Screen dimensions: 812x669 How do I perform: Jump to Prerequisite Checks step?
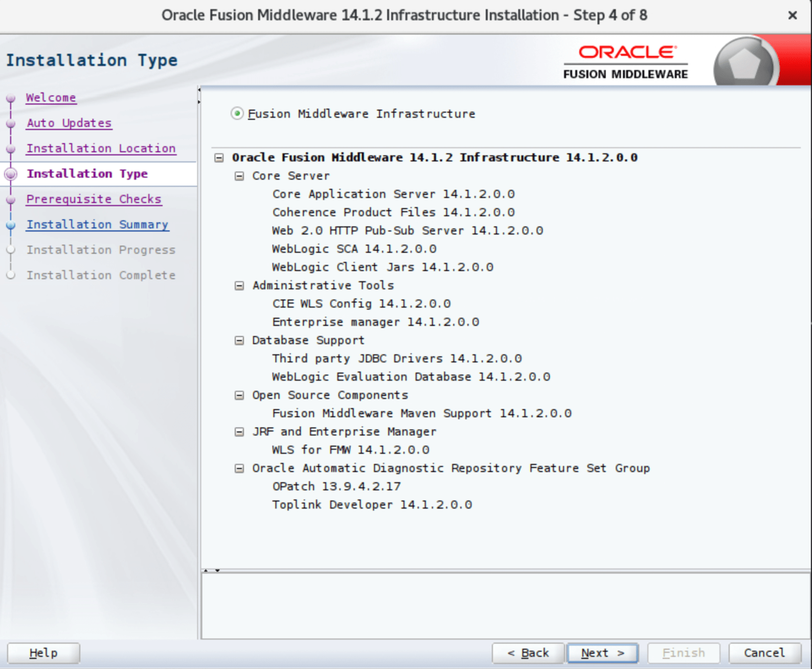[x=94, y=199]
